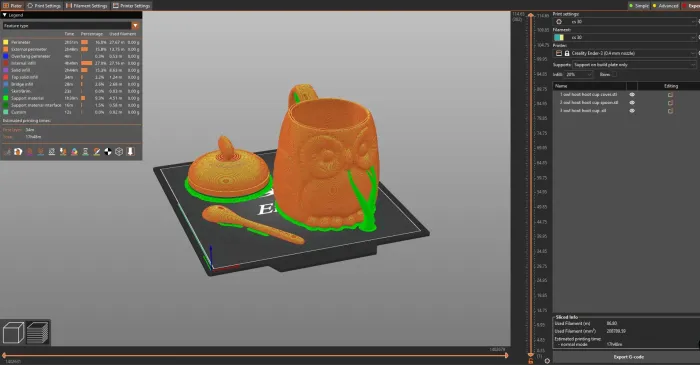Toggle the black-white center of gravity icon
The height and width of the screenshot is (365, 700).
point(108,152)
